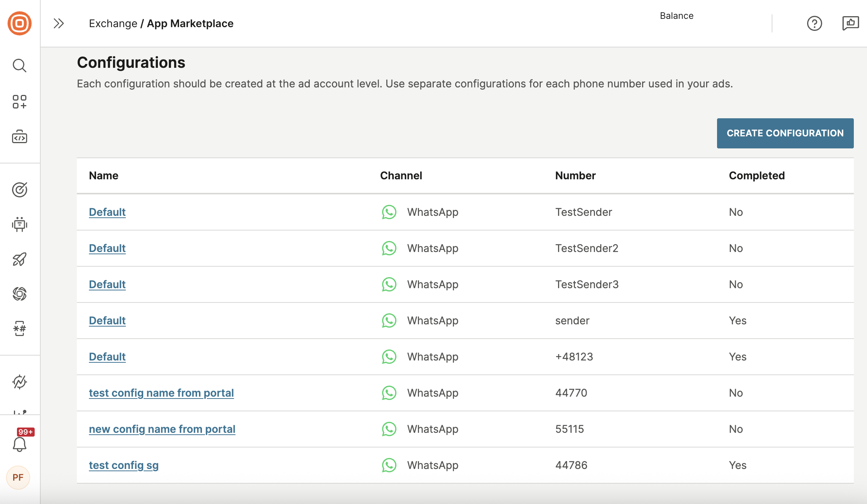Screen dimensions: 867x504
Task: Open the new config name from portal link
Action: (x=162, y=429)
